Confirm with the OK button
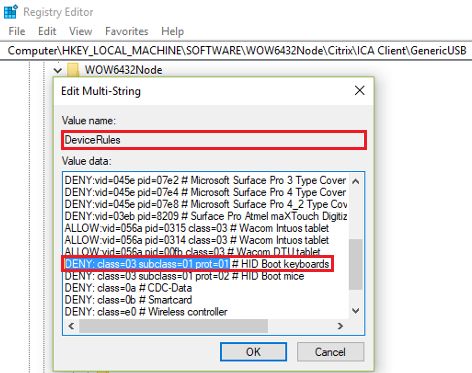472x373 pixels. coord(253,352)
